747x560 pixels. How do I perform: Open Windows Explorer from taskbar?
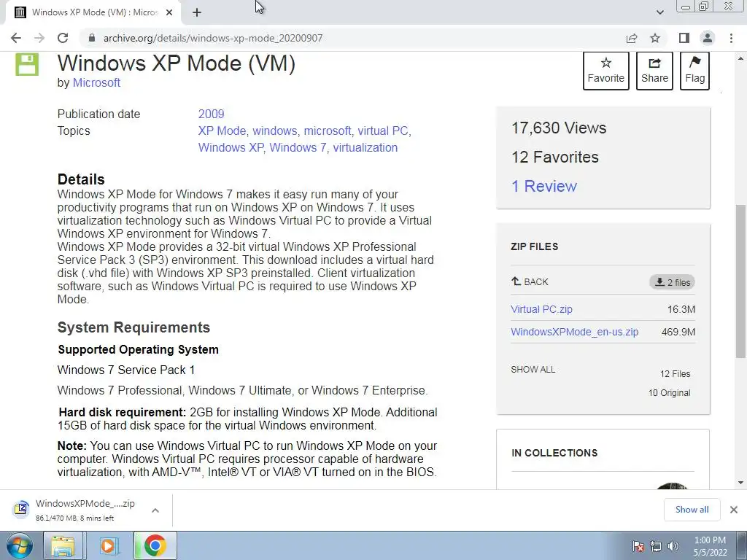click(63, 545)
